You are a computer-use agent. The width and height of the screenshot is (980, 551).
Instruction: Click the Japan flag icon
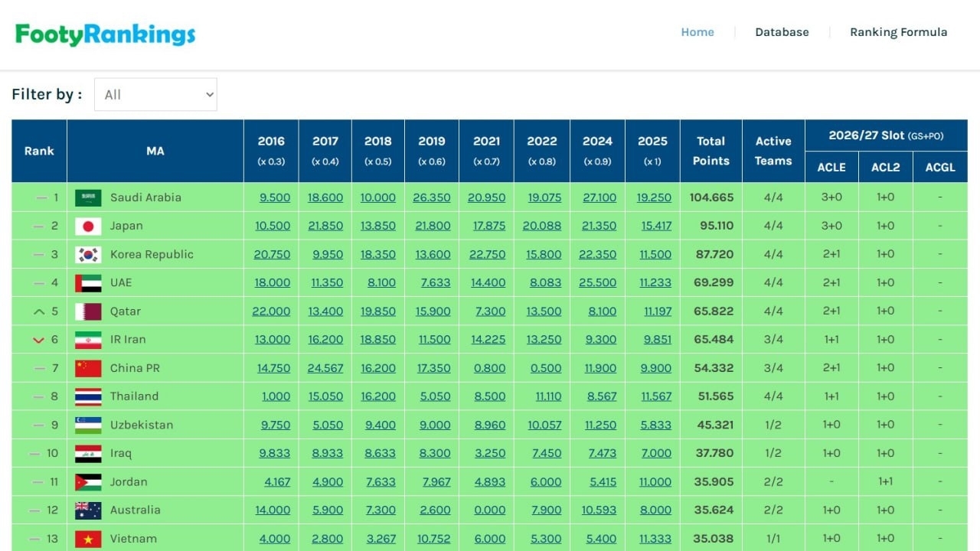(x=88, y=226)
